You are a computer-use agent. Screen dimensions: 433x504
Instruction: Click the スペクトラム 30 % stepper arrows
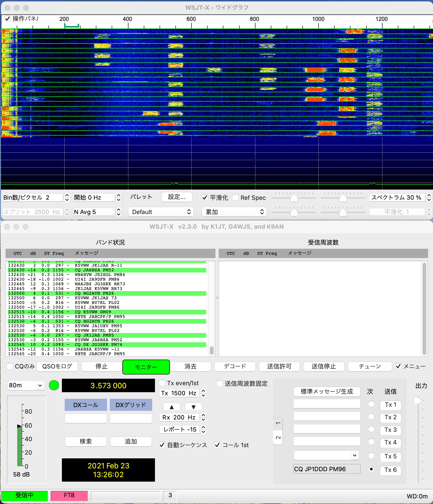[429, 197]
